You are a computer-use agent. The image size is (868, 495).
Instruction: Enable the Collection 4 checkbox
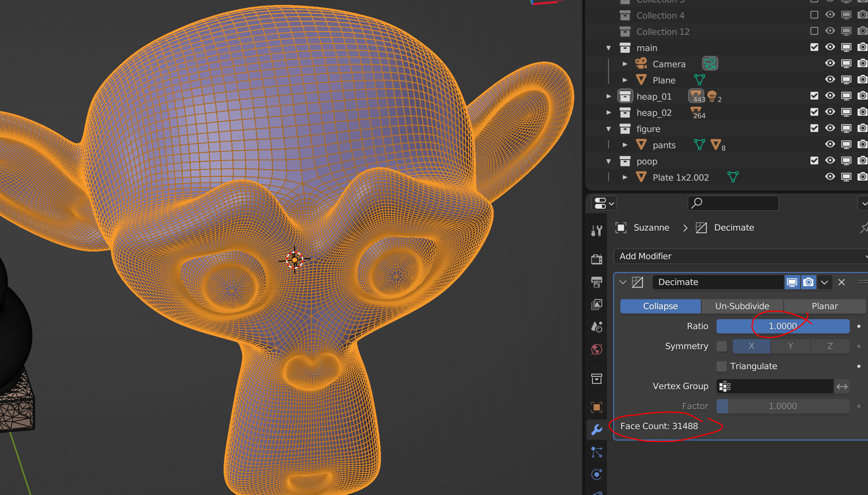pyautogui.click(x=814, y=15)
